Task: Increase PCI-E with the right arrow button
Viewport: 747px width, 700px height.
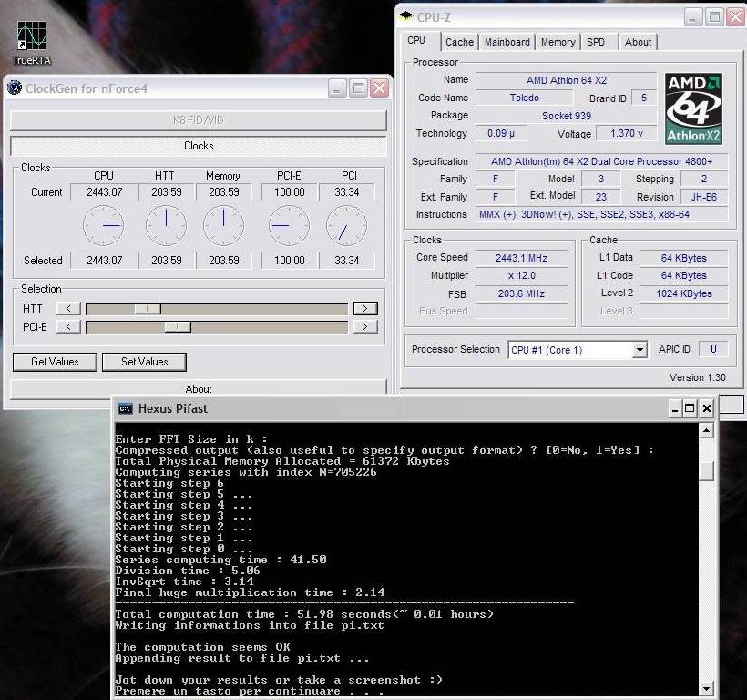Action: [x=365, y=327]
